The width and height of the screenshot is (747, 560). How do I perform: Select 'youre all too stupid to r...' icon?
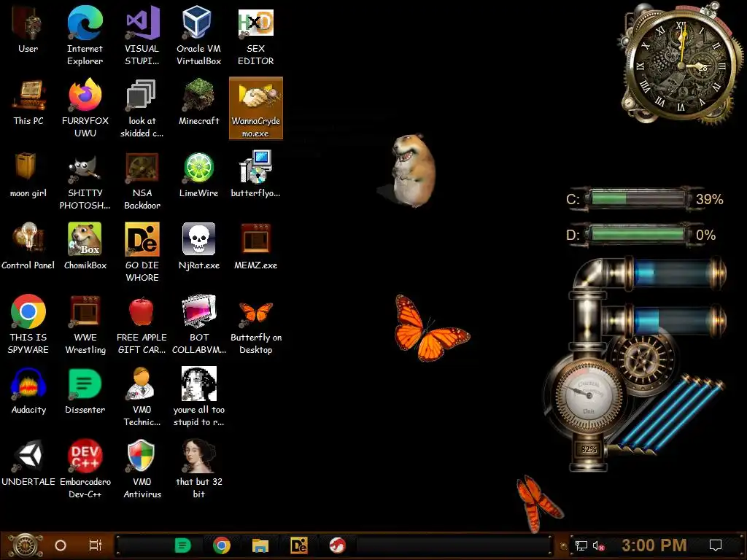click(x=198, y=397)
